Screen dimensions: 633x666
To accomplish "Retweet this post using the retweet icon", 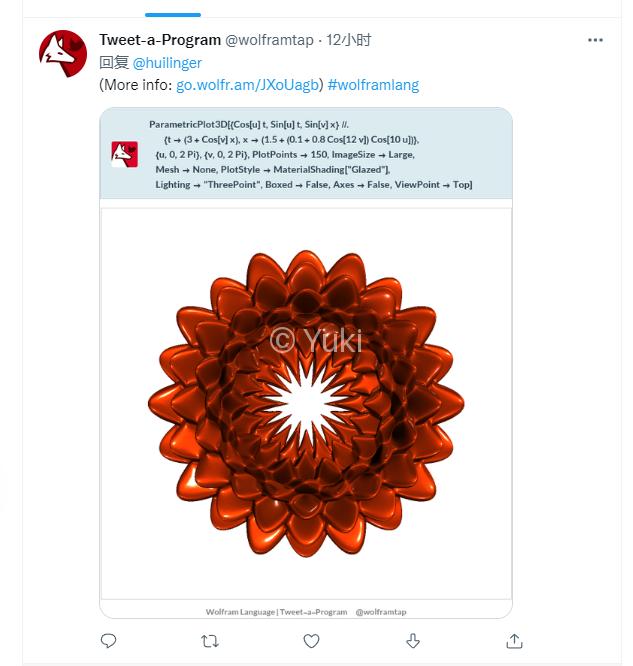I will coord(210,640).
